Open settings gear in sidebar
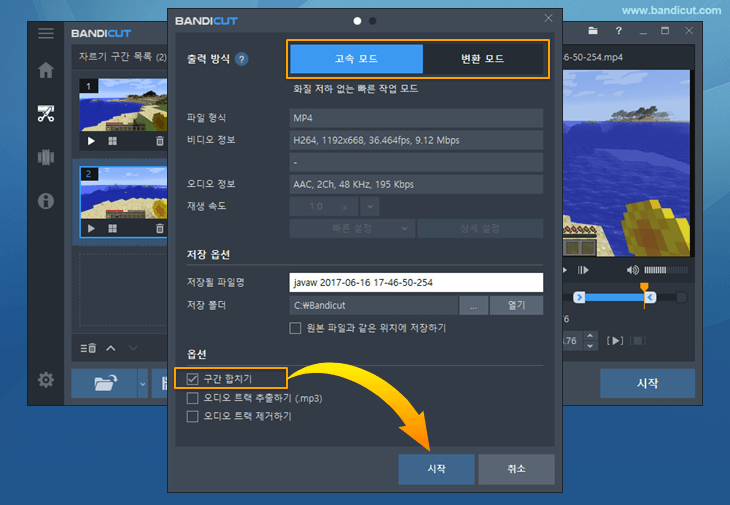The image size is (730, 505). [46, 380]
